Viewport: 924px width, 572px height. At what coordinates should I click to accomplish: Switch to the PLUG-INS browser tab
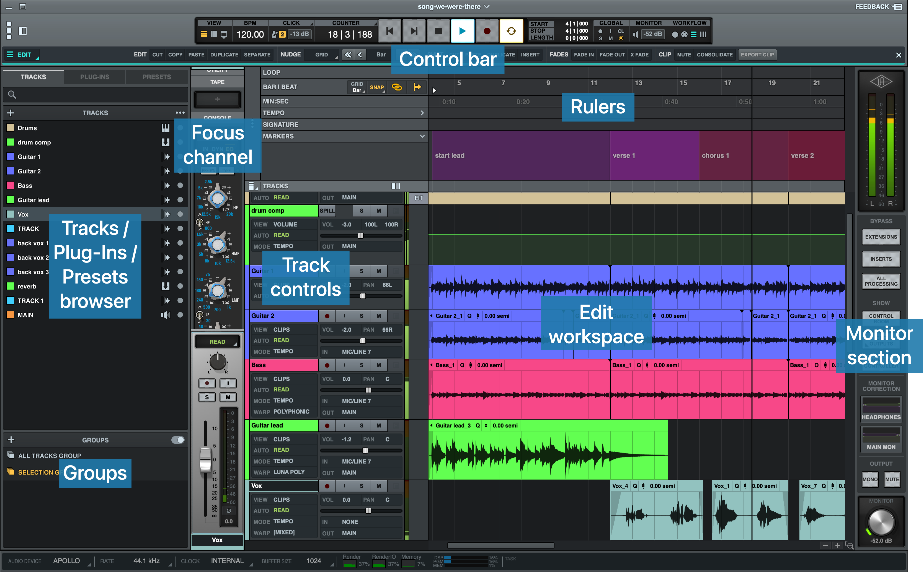(x=95, y=77)
